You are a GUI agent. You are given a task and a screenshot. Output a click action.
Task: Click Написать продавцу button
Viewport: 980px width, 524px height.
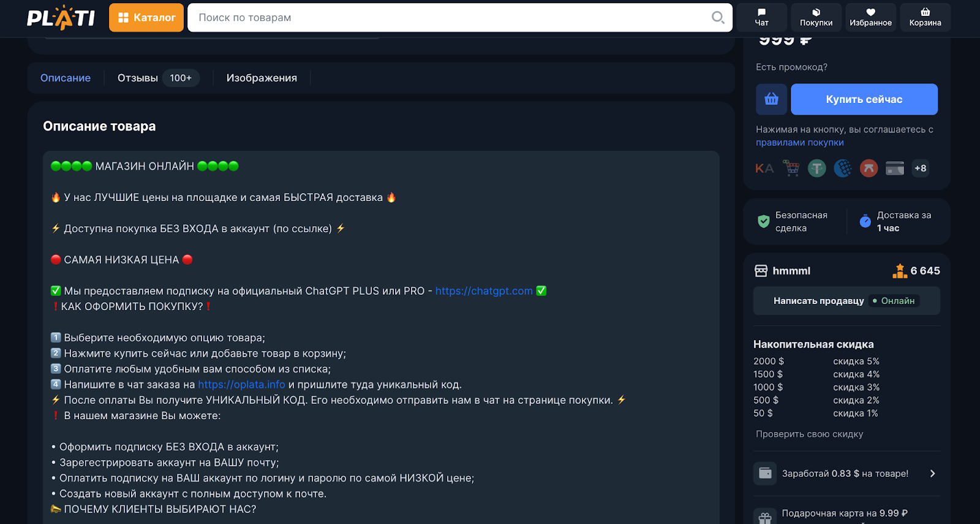(818, 301)
